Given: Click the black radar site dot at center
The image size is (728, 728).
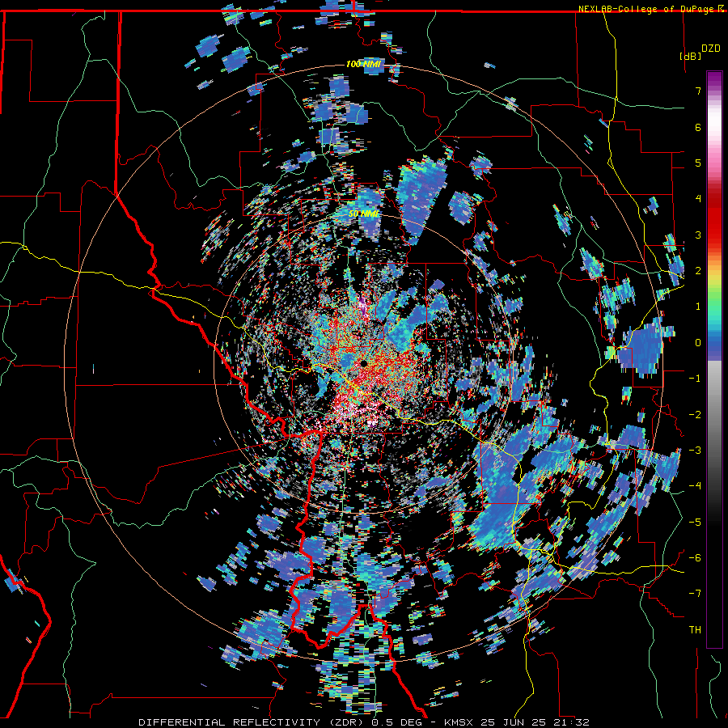Looking at the screenshot, I should pos(363,363).
